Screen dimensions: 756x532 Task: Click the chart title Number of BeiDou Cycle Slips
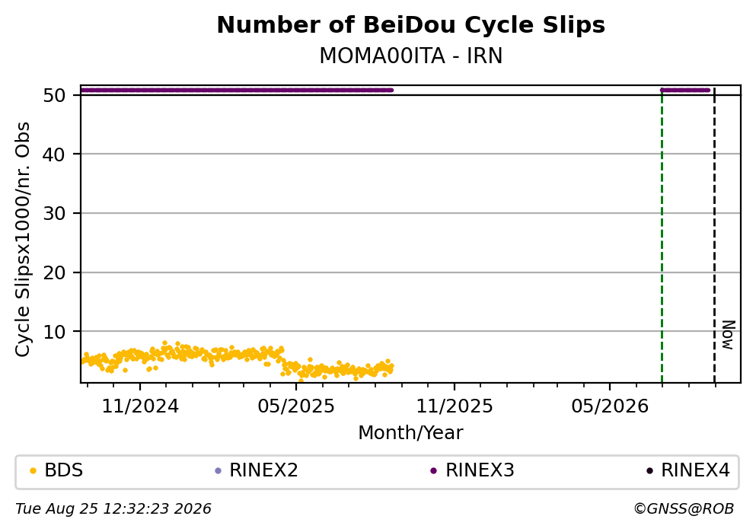(411, 25)
